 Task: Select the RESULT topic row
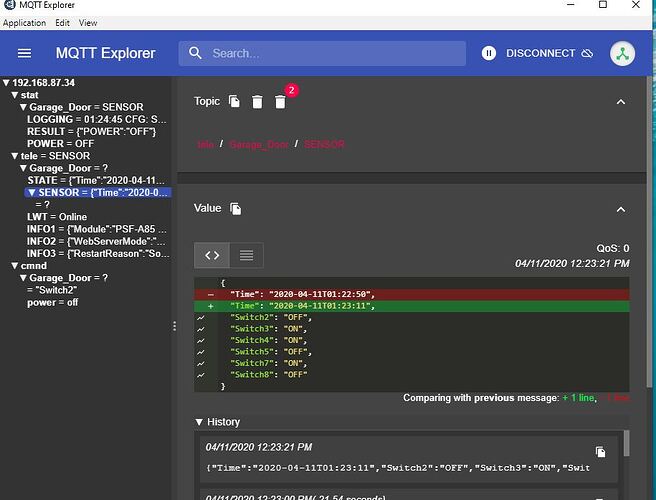[x=92, y=131]
